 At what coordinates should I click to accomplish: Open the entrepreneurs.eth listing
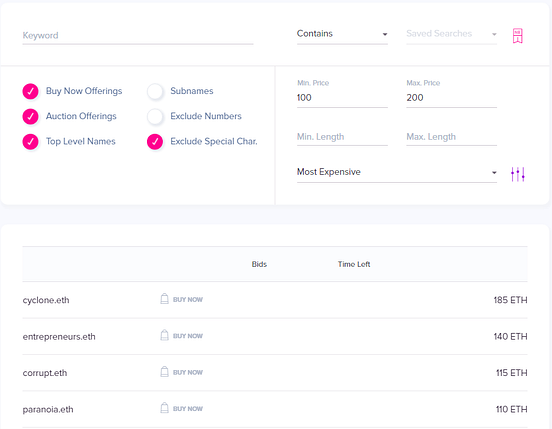pos(59,337)
